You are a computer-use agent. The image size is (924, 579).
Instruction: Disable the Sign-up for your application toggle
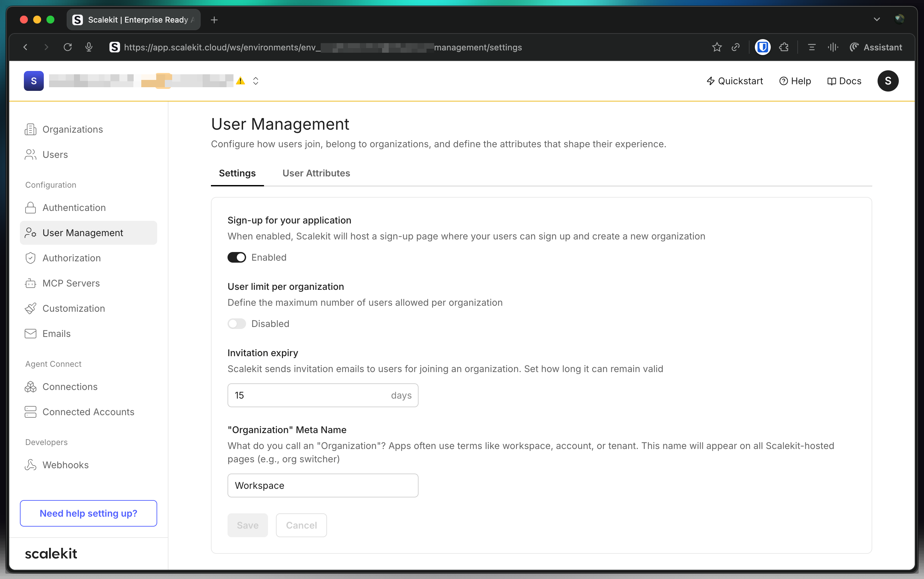point(237,257)
